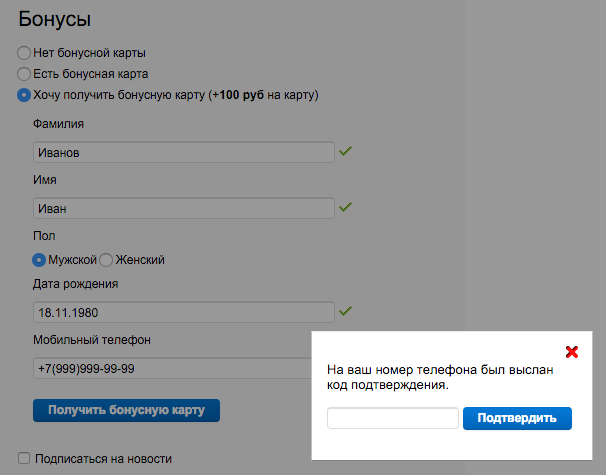
Task: Choose "Есть бонусная карта" radio option
Action: coord(24,74)
